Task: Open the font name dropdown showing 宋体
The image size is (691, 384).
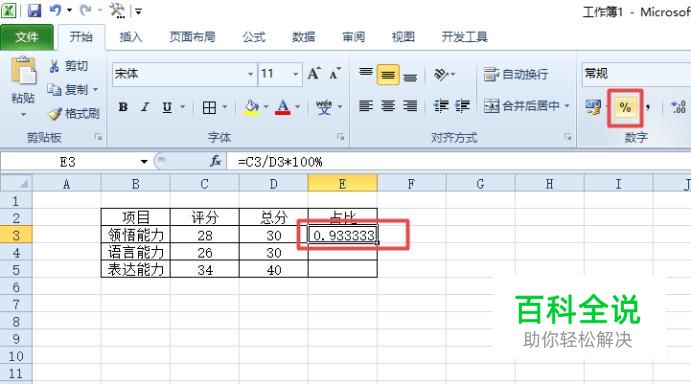Action: [x=250, y=74]
